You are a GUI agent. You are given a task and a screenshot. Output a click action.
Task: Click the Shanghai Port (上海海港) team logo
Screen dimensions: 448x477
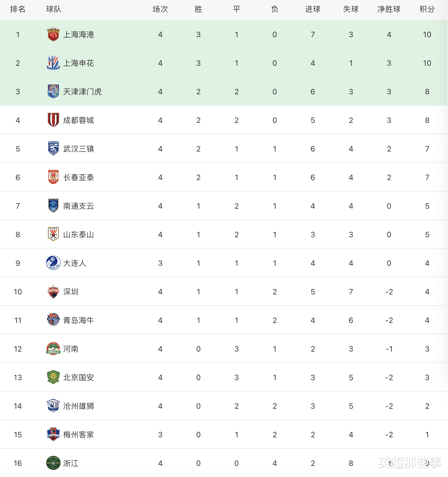(53, 34)
